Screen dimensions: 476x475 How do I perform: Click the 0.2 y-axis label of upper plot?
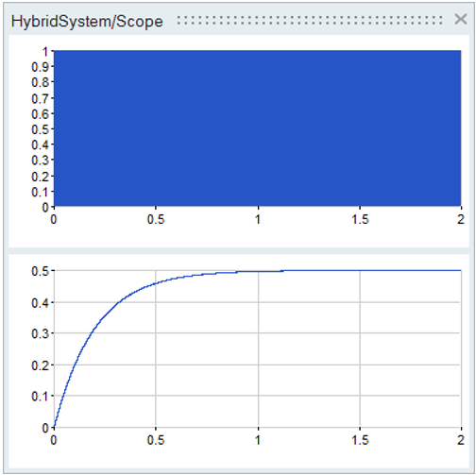[41, 177]
